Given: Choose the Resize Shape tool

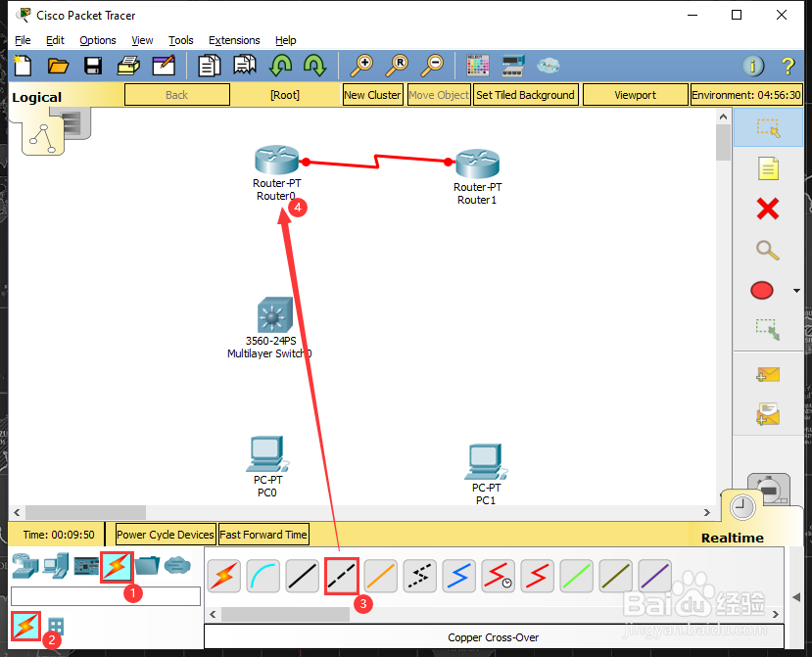Looking at the screenshot, I should pos(768,329).
